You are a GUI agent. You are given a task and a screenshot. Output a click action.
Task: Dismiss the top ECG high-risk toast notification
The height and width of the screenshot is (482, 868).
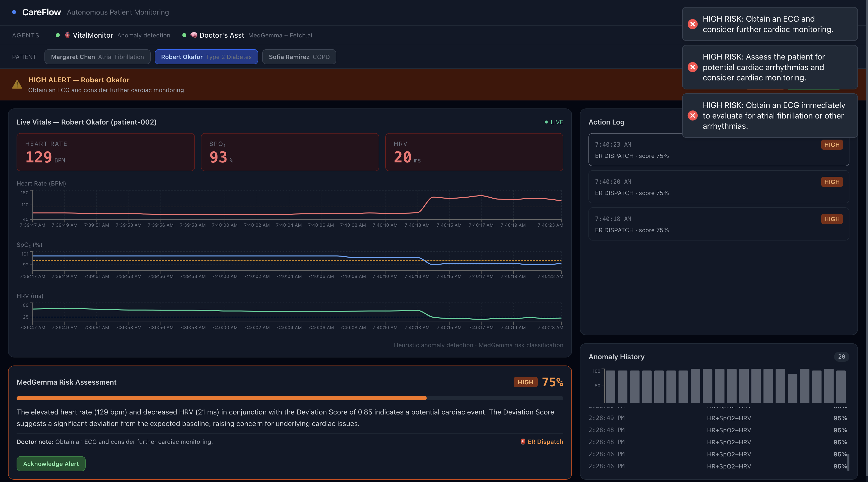coord(692,24)
